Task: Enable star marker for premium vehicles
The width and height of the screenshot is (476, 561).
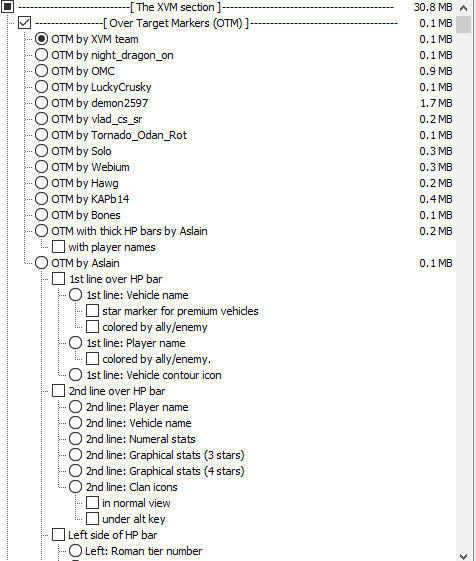Action: tap(92, 311)
